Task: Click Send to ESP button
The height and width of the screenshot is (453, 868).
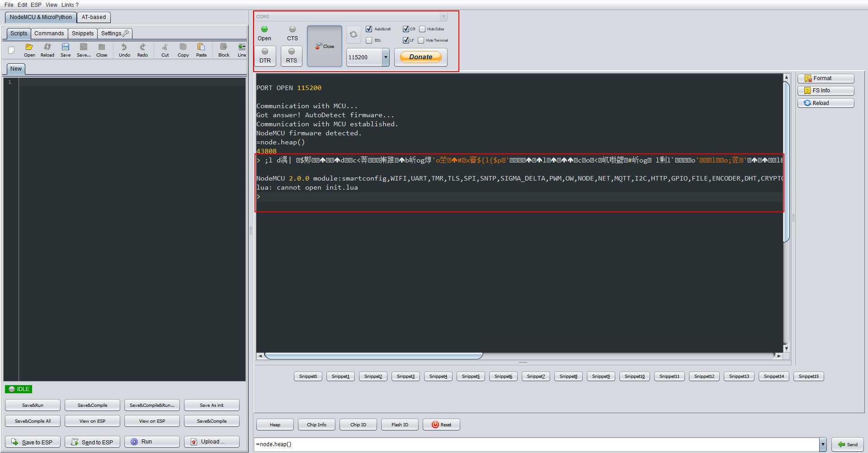Action: (x=92, y=442)
